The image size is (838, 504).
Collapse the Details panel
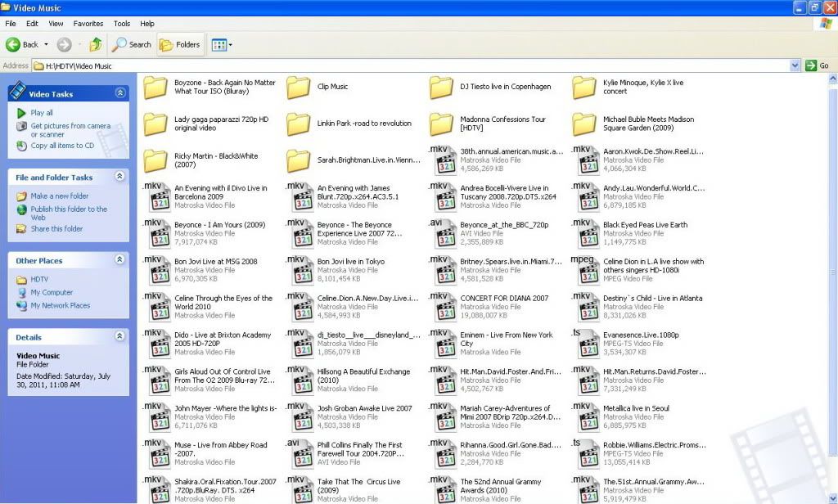point(119,336)
